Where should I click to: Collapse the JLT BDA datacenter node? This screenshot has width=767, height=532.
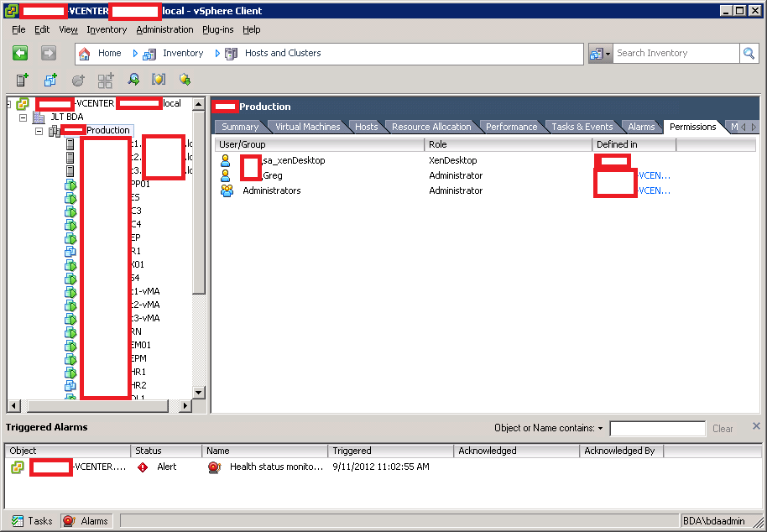(23, 117)
